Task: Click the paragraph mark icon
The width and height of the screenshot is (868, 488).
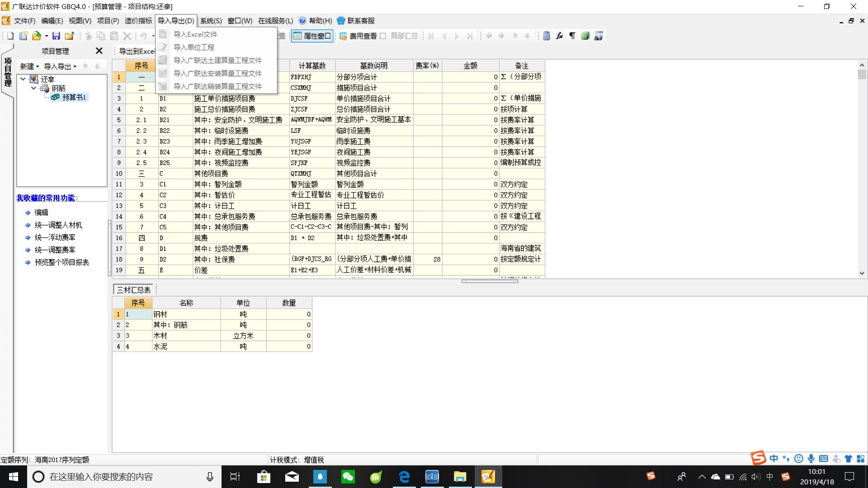Action: [572, 36]
